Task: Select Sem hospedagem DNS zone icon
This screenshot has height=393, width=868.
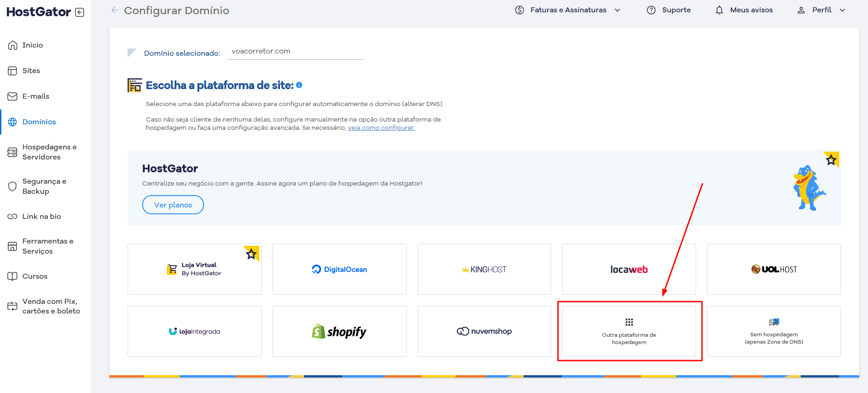Action: (x=774, y=322)
